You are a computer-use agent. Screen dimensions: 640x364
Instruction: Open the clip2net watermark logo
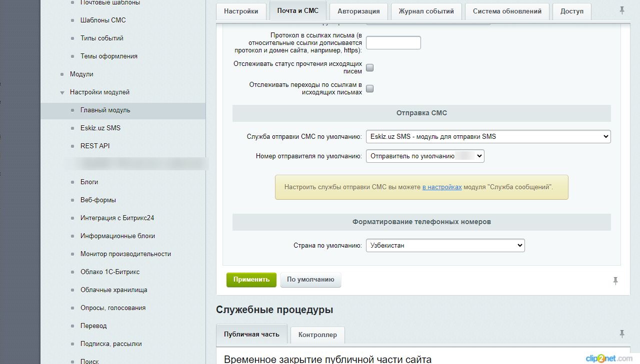click(609, 358)
